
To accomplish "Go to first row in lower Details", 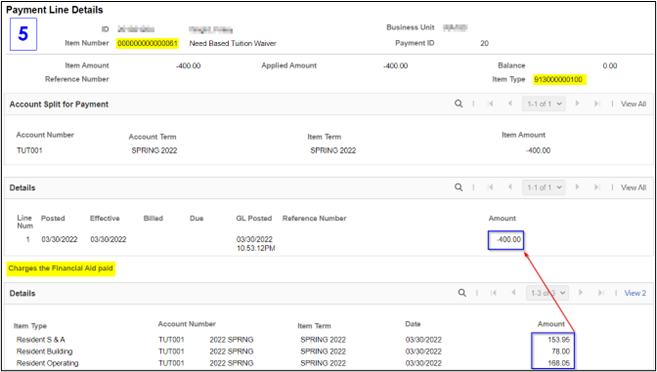I will 494,293.
